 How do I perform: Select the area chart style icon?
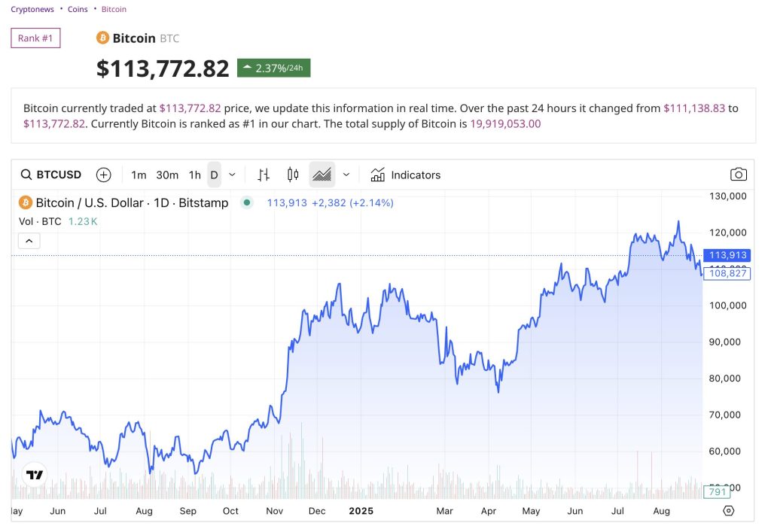pyautogui.click(x=322, y=175)
